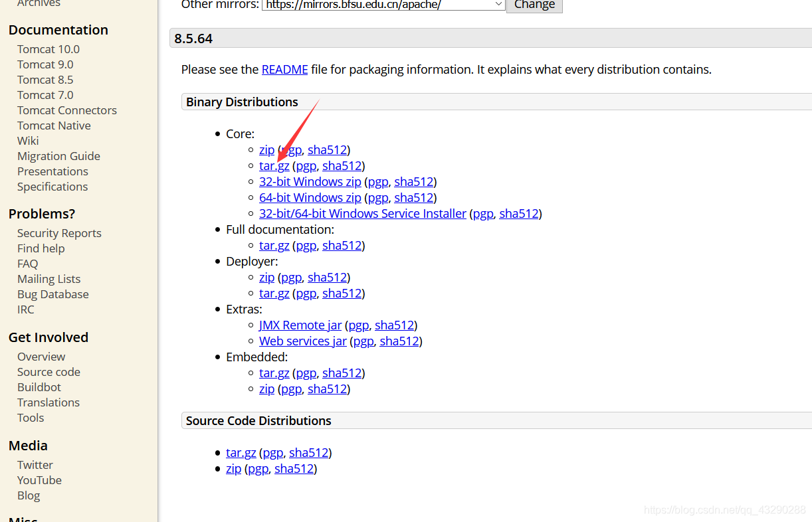This screenshot has height=522, width=812.
Task: Open the Migration Guide page
Action: click(58, 156)
